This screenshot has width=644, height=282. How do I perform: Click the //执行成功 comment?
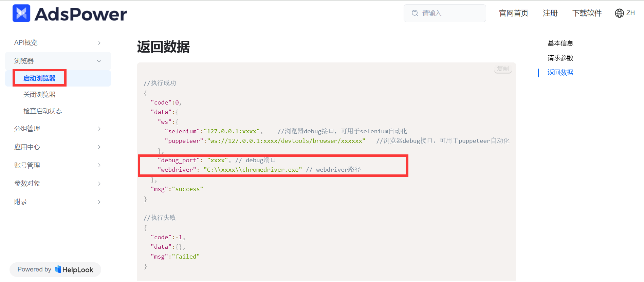point(160,83)
